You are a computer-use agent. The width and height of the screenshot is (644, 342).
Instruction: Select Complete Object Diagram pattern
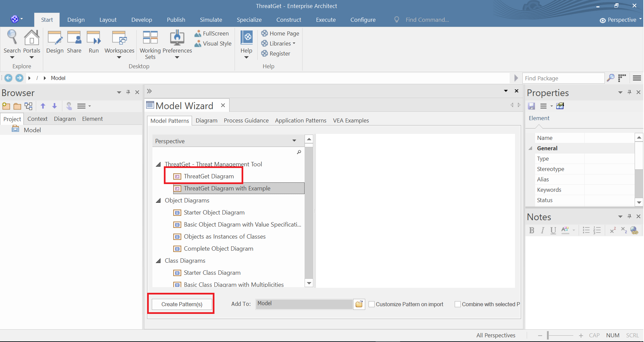pos(218,249)
